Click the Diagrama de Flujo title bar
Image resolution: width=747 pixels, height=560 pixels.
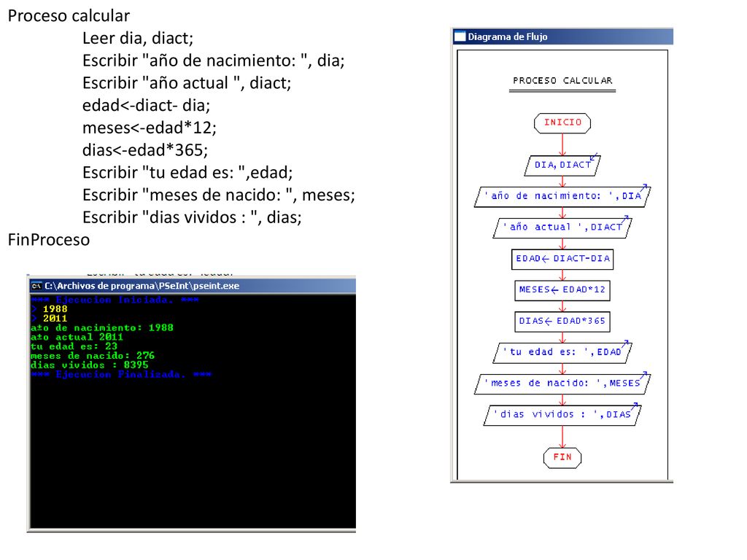click(x=562, y=36)
